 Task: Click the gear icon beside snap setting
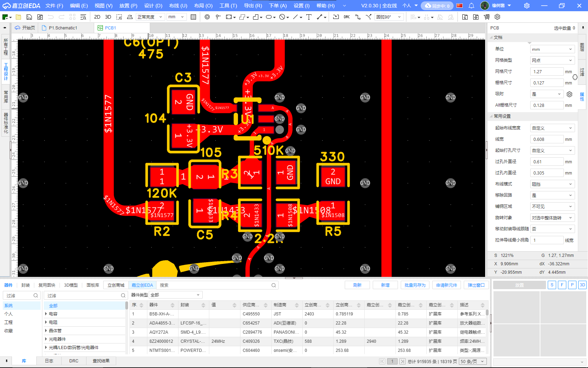pyautogui.click(x=569, y=94)
